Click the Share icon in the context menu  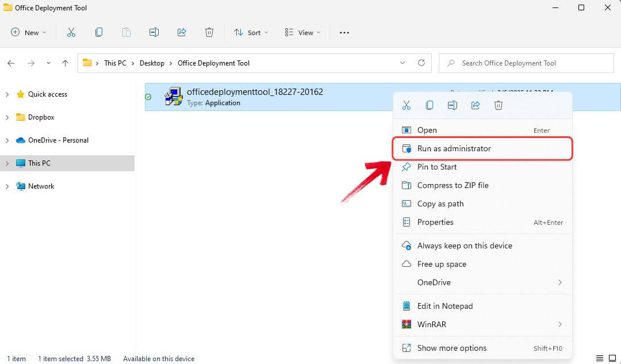[x=476, y=105]
